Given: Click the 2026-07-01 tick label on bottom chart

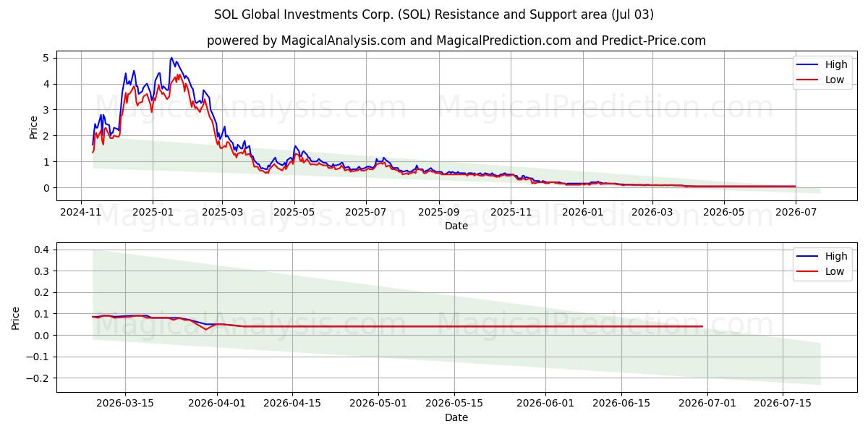Looking at the screenshot, I should coord(707,404).
